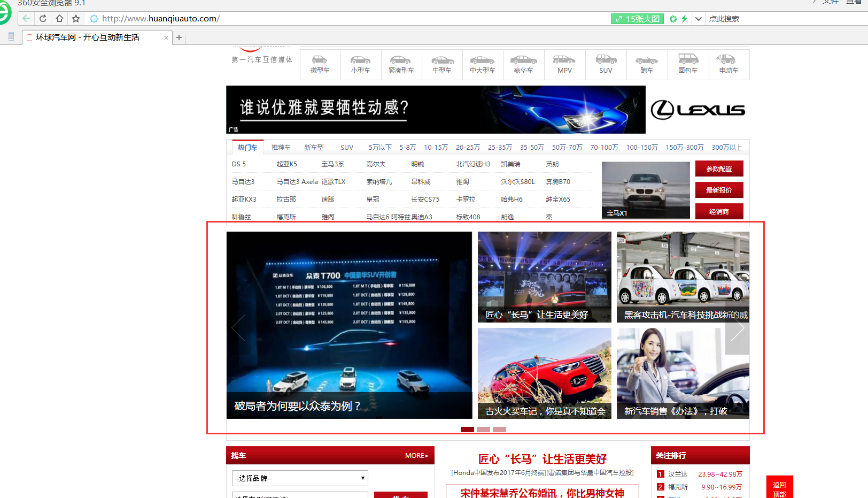Open the 新汽车销售办法 article thumbnail

coord(683,373)
